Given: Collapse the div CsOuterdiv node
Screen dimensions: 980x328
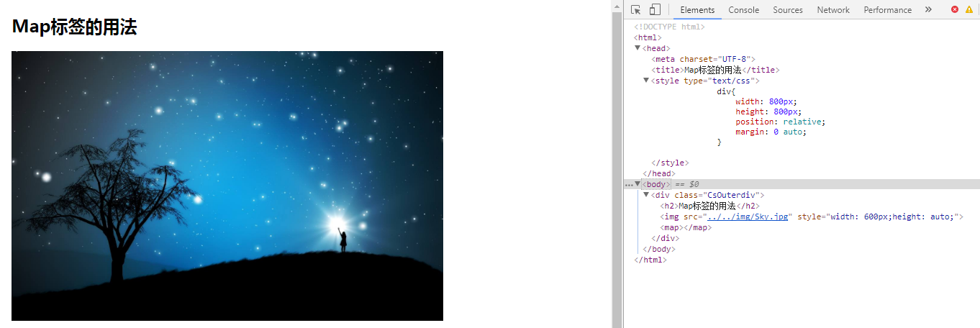Looking at the screenshot, I should [x=646, y=195].
